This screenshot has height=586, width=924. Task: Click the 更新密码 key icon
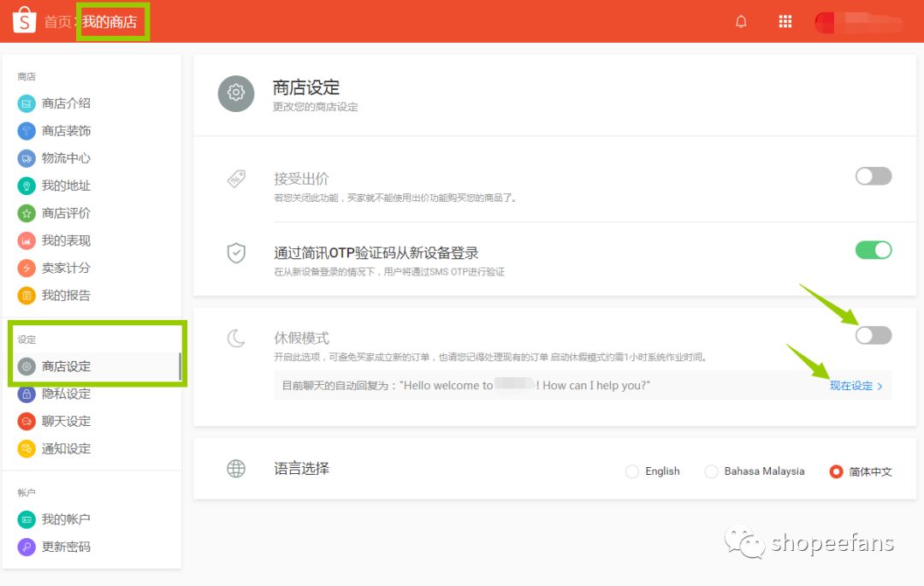point(27,547)
